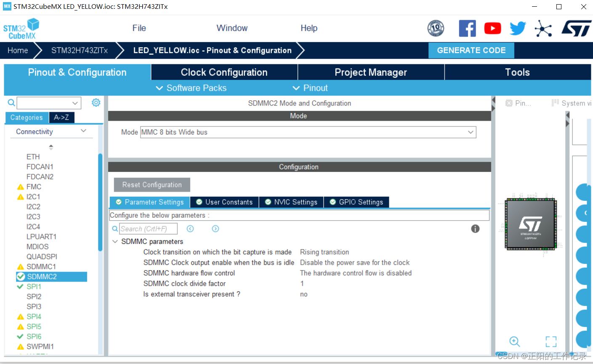Click the parameter search magnifier icon
The width and height of the screenshot is (593, 364).
pyautogui.click(x=115, y=229)
